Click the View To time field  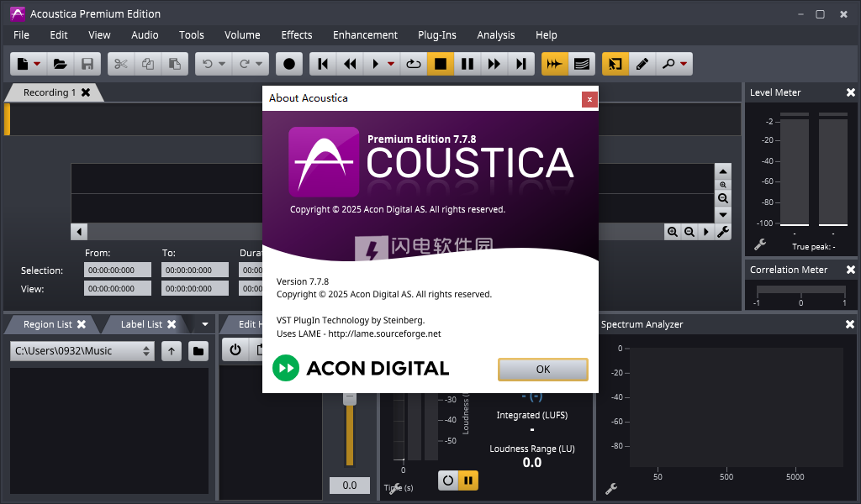point(195,288)
